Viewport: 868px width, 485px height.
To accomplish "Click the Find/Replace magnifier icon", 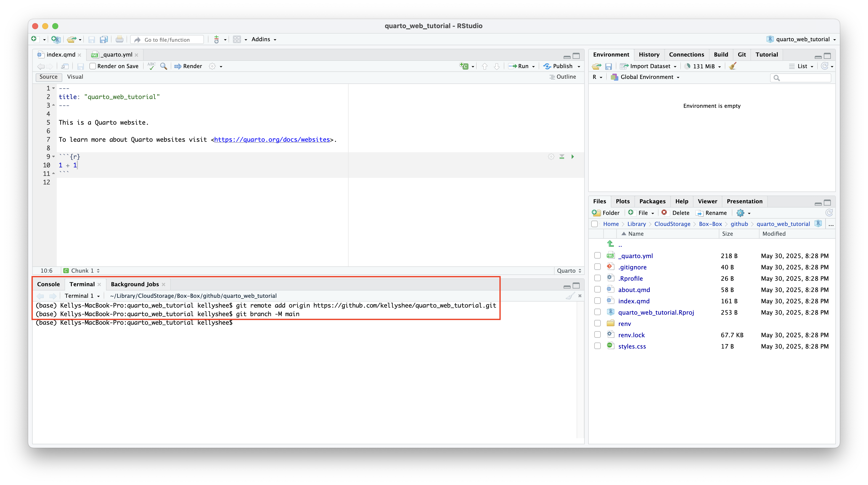I will (x=164, y=66).
